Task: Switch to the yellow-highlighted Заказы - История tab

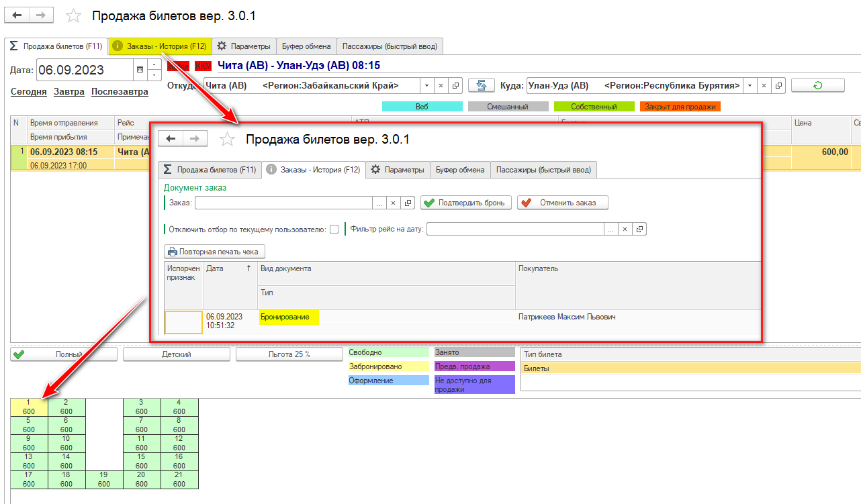Action: [160, 46]
